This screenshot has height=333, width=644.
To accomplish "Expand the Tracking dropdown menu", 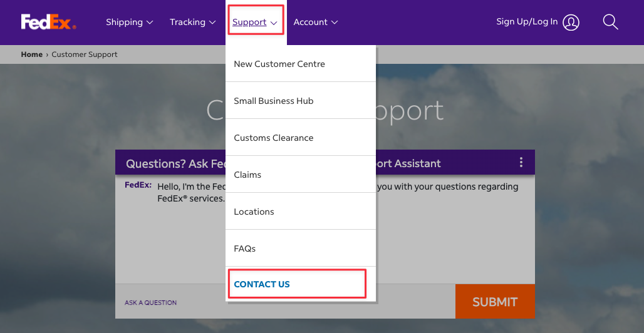I will 192,22.
